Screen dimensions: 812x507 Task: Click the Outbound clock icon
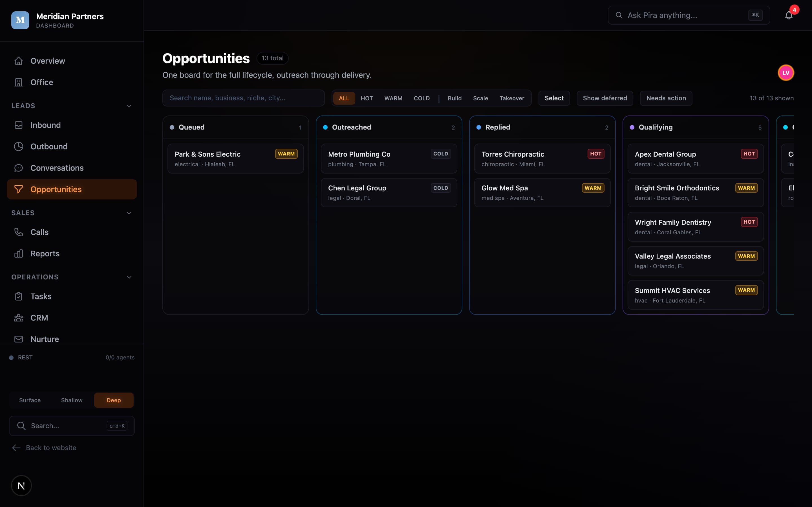pyautogui.click(x=18, y=146)
